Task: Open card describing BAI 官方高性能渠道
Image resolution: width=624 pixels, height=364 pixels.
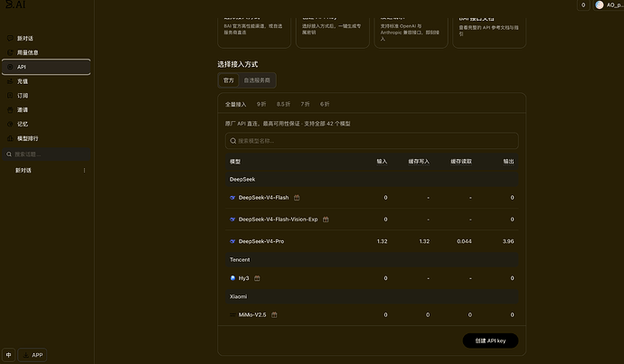Action: [254, 33]
